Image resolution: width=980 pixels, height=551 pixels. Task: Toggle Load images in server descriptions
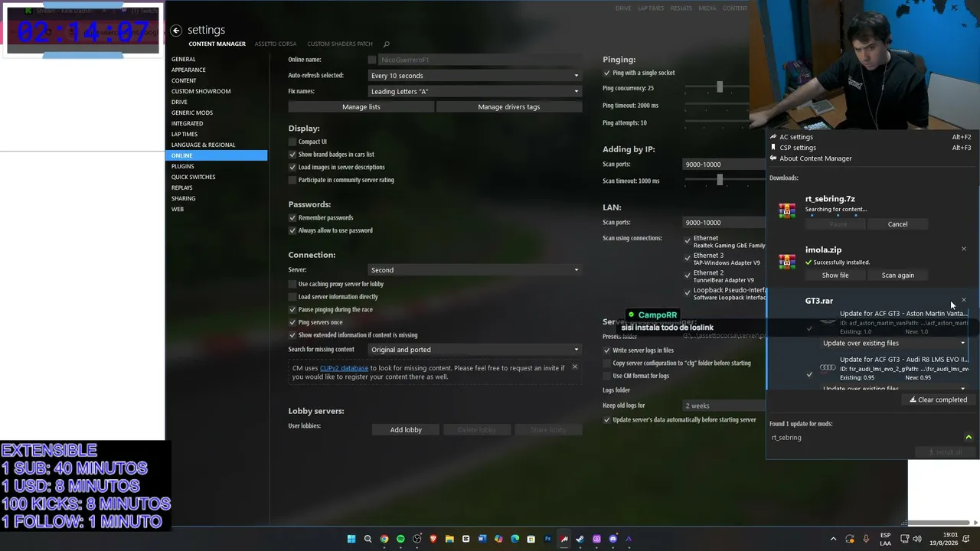pos(292,167)
